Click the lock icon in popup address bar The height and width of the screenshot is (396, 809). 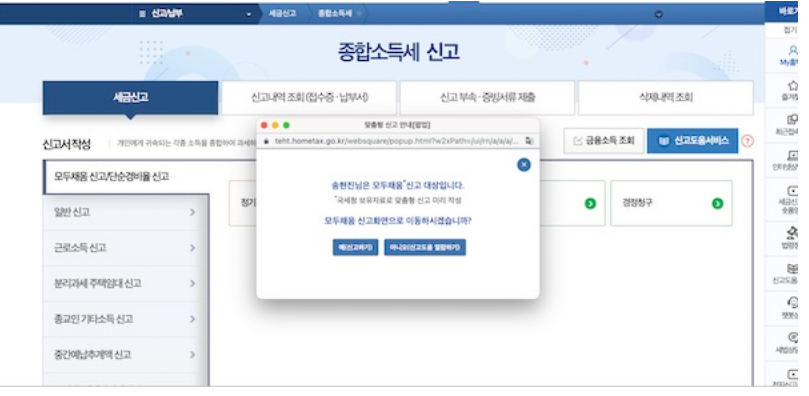267,141
